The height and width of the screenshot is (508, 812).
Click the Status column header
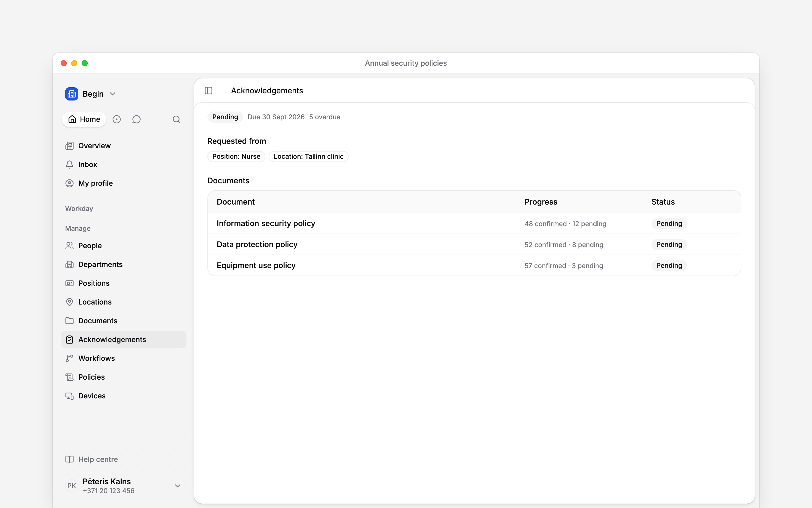663,202
